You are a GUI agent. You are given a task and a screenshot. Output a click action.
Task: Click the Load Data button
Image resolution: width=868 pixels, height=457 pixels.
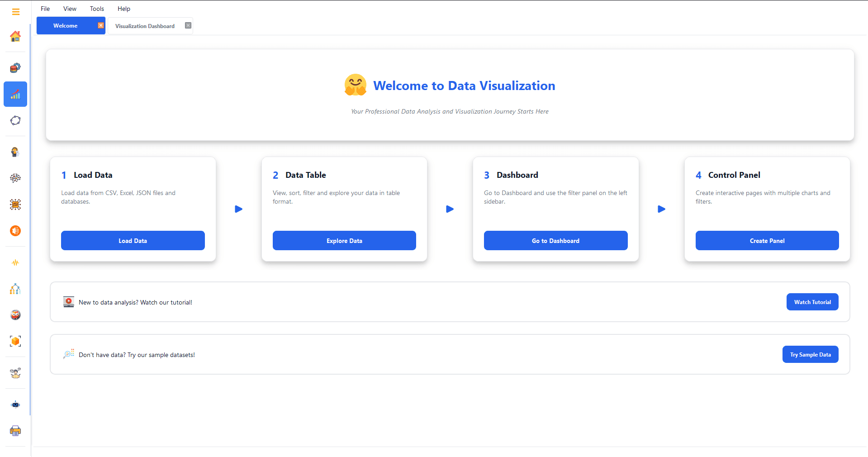point(133,241)
